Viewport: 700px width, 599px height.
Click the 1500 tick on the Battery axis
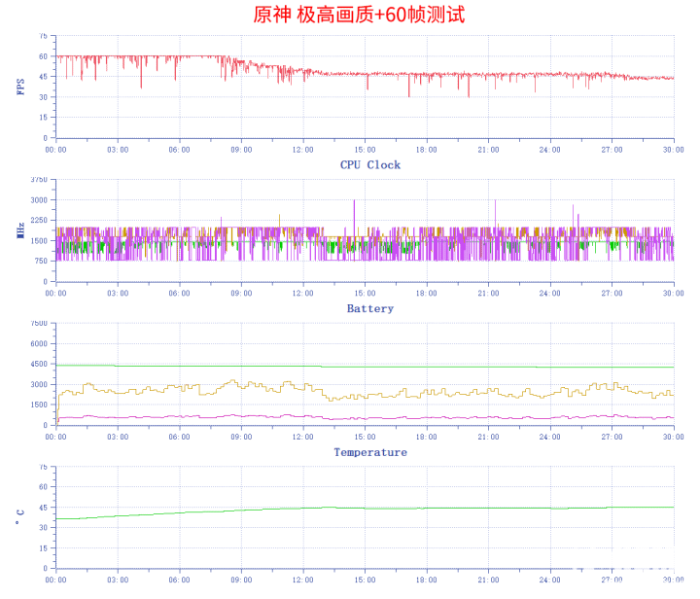(x=39, y=405)
